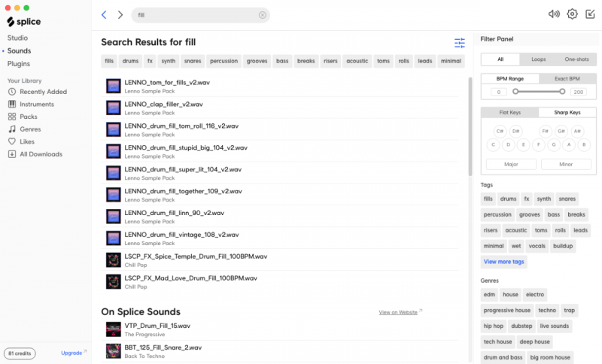Click the BPM slider's right handle
The image size is (602, 364).
[562, 91]
